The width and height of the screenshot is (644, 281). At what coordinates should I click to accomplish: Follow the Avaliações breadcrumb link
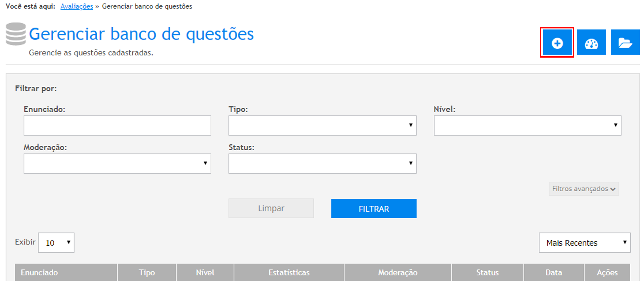point(76,6)
